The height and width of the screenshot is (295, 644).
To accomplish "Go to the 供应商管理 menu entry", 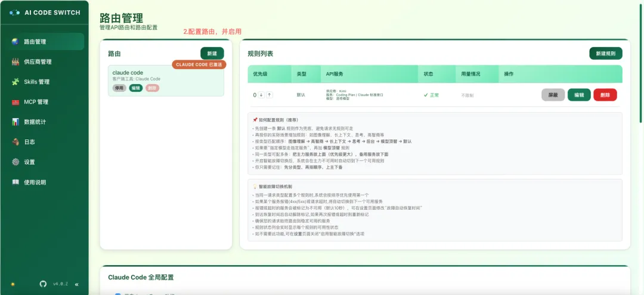I will tap(45, 61).
